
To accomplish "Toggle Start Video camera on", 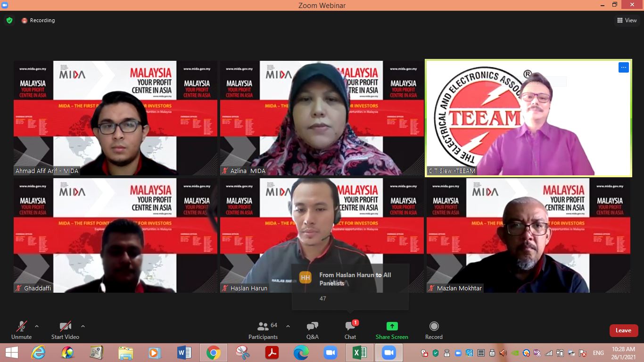I will coord(65,330).
